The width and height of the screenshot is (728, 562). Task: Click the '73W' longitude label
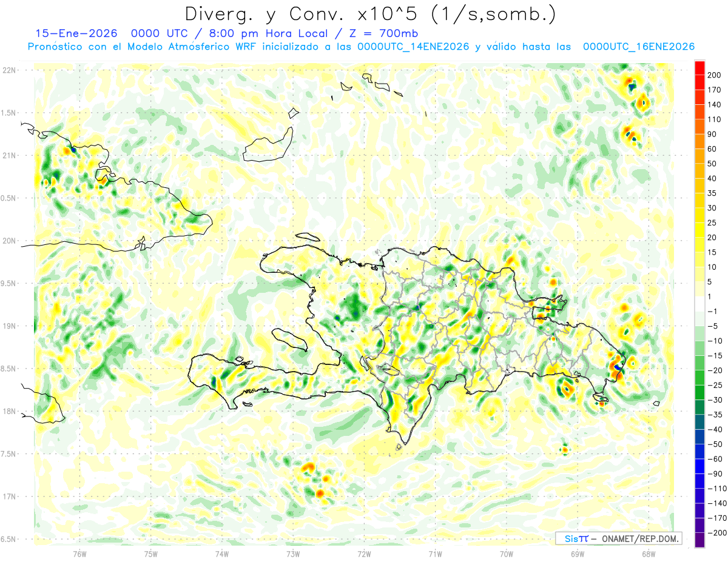[x=293, y=554]
